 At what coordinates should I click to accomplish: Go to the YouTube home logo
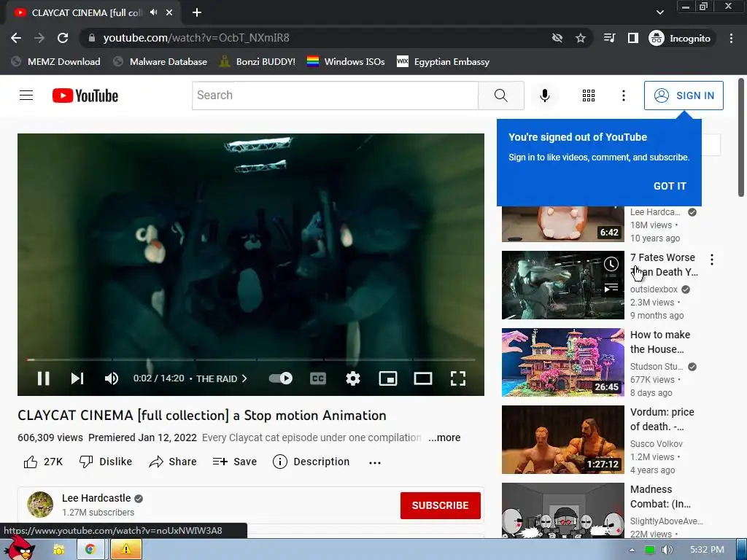pos(85,96)
